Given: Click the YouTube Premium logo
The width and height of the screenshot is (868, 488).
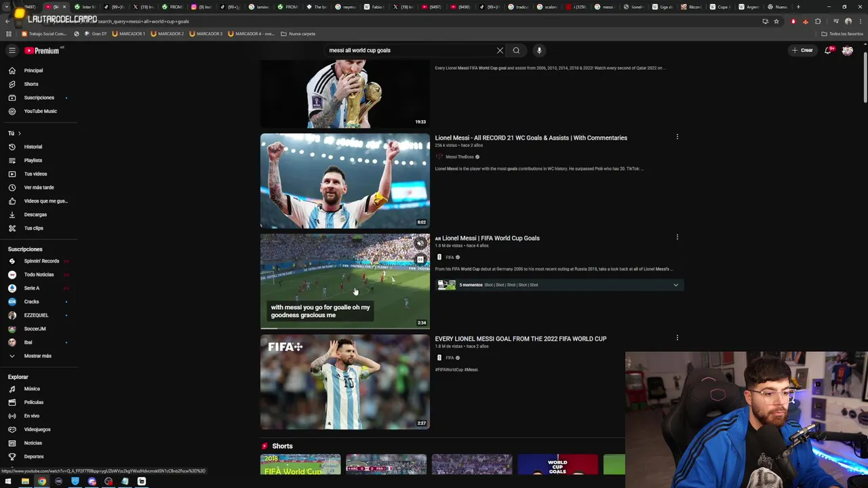Looking at the screenshot, I should (x=43, y=50).
